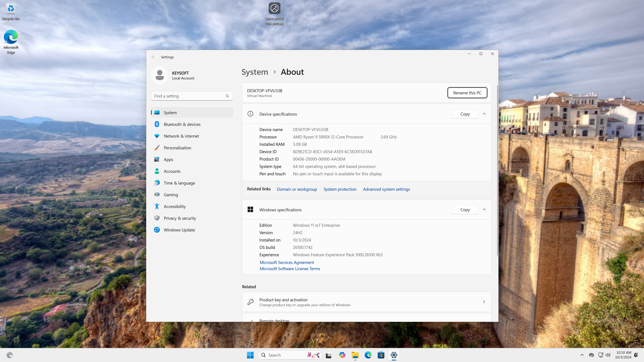Click the Product key icon
The width and height of the screenshot is (644, 362).
click(x=250, y=302)
